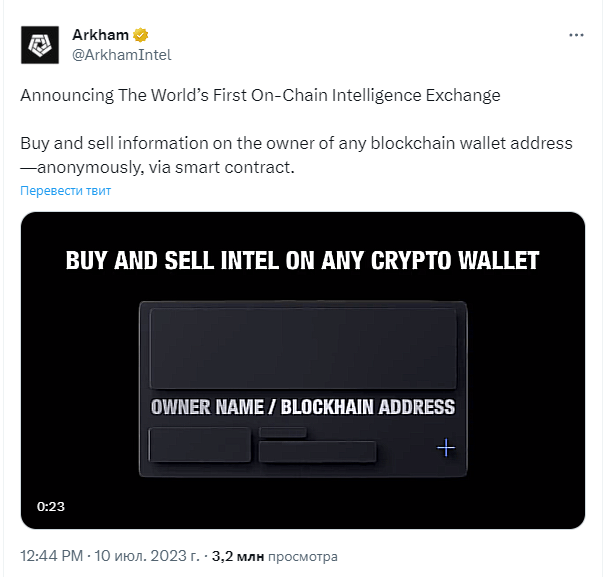
Task: Click the gold verified badge next to Arkham
Action: pos(140,35)
